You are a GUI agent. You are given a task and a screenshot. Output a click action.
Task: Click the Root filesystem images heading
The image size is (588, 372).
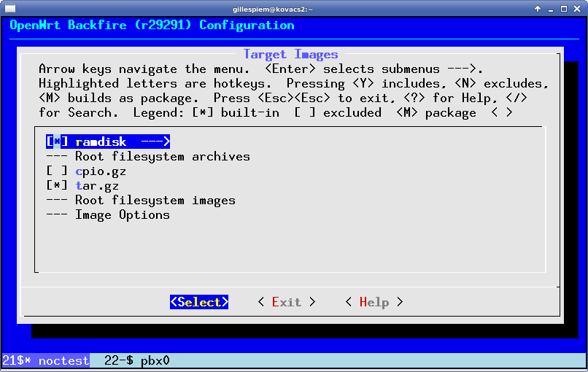coord(155,201)
